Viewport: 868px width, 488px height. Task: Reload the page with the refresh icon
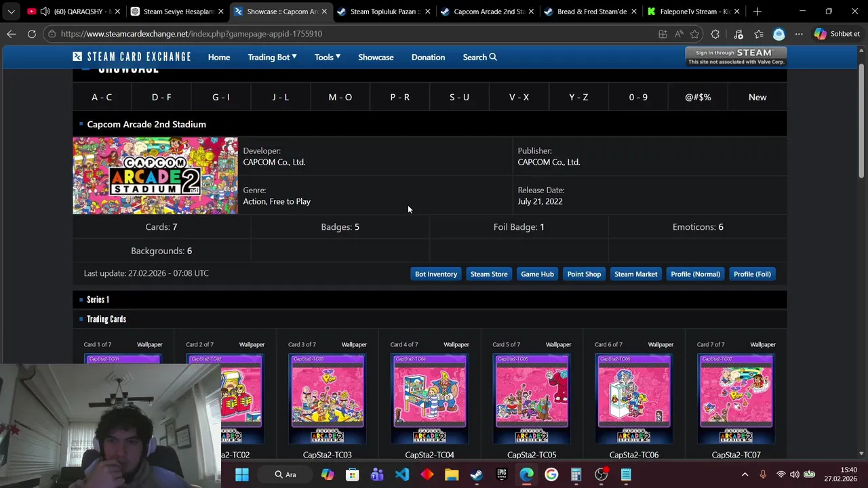click(x=31, y=34)
